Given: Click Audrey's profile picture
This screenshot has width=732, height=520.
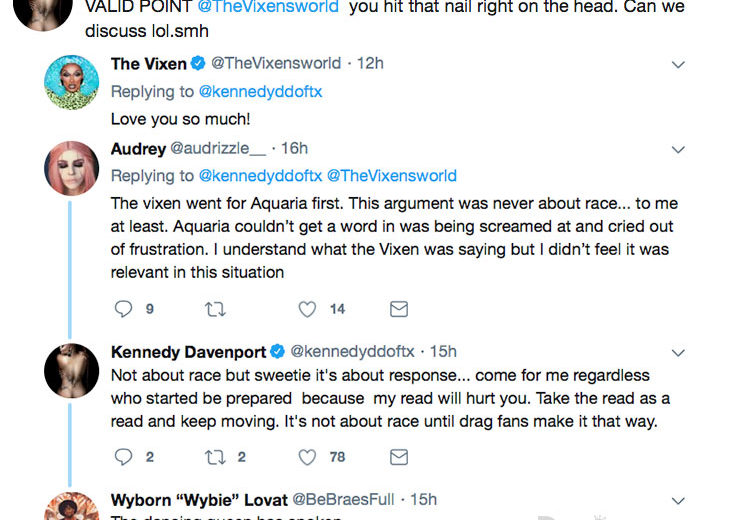Looking at the screenshot, I should 72,168.
